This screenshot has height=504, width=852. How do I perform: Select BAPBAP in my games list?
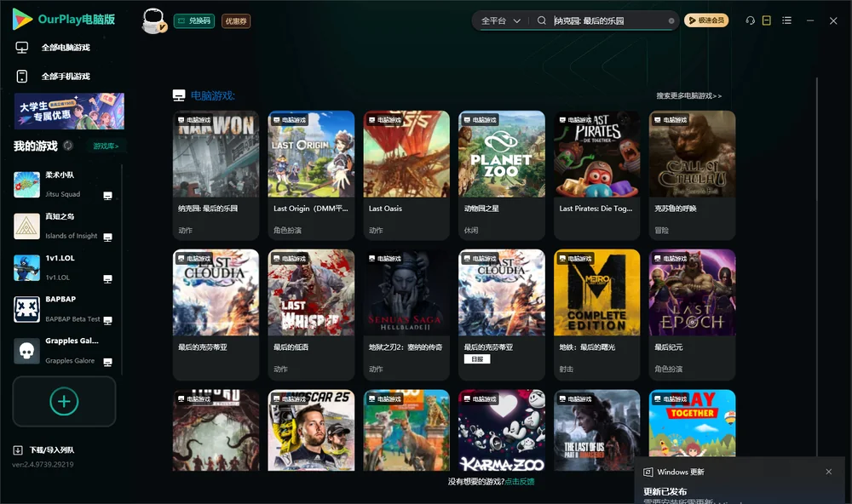click(x=64, y=309)
